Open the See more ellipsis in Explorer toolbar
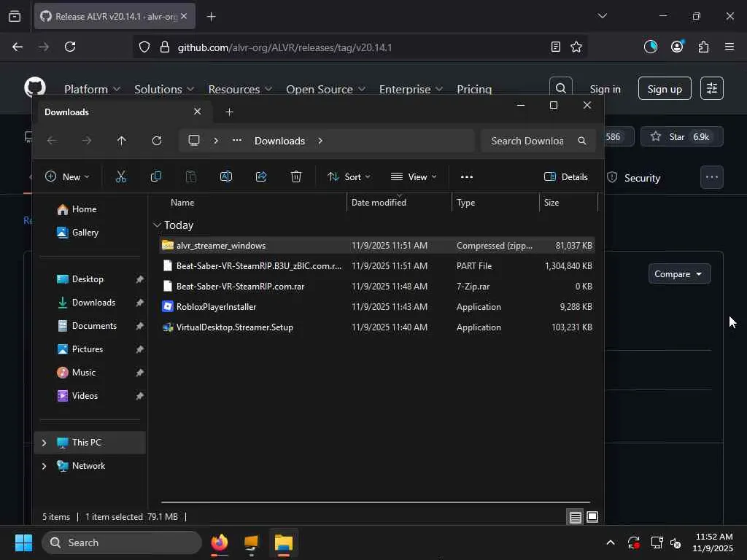747x560 pixels. (x=467, y=176)
